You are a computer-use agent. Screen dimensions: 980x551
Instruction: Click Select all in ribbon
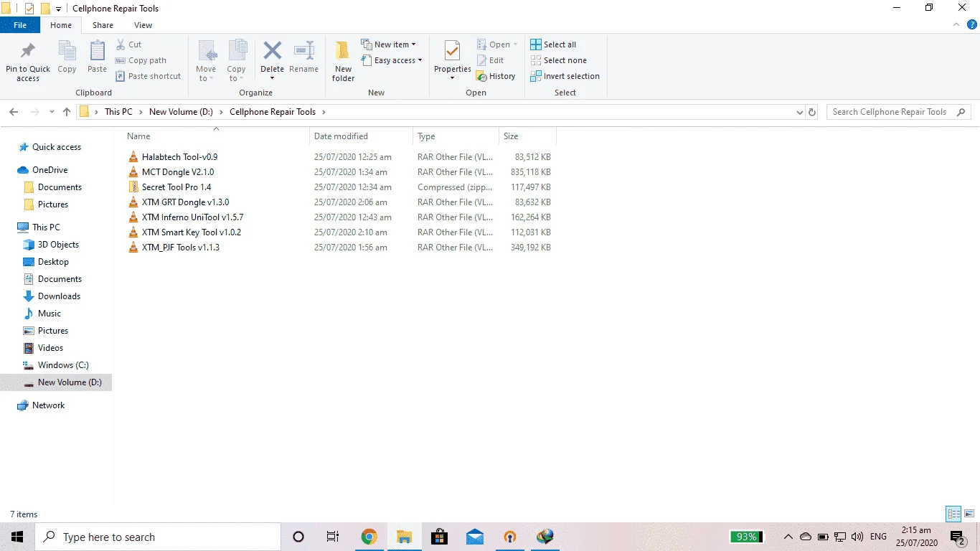tap(553, 44)
